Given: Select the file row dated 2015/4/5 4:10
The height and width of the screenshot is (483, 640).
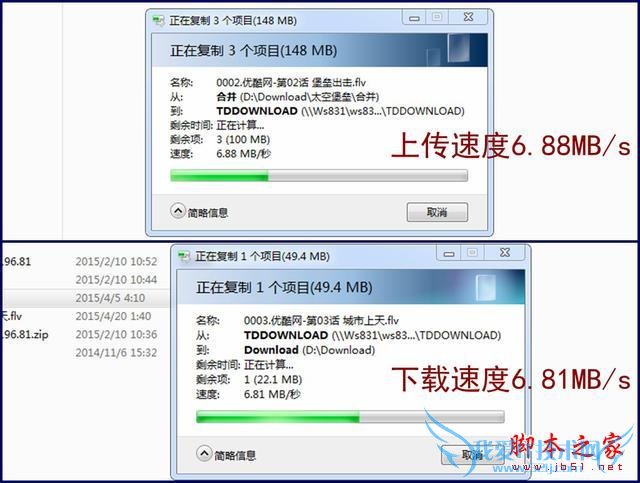Looking at the screenshot, I should coord(86,298).
